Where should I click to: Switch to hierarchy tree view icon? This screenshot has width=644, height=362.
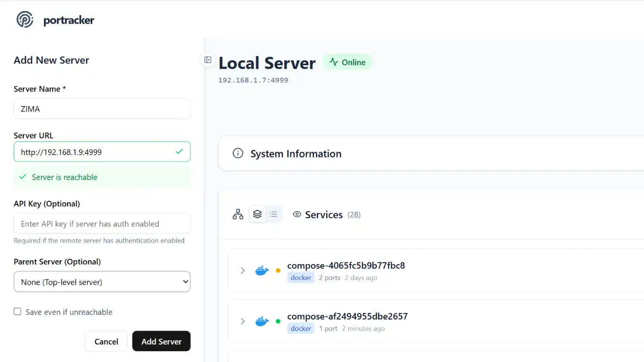point(238,214)
